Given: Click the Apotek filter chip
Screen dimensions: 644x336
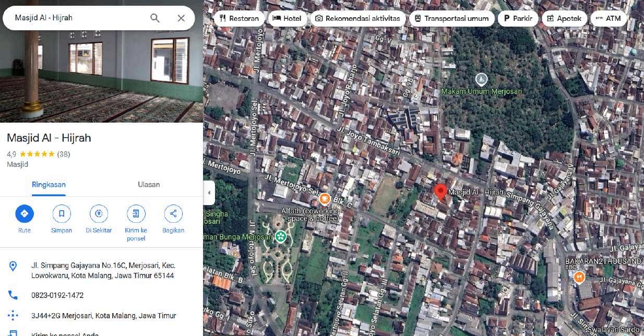Looking at the screenshot, I should point(564,18).
